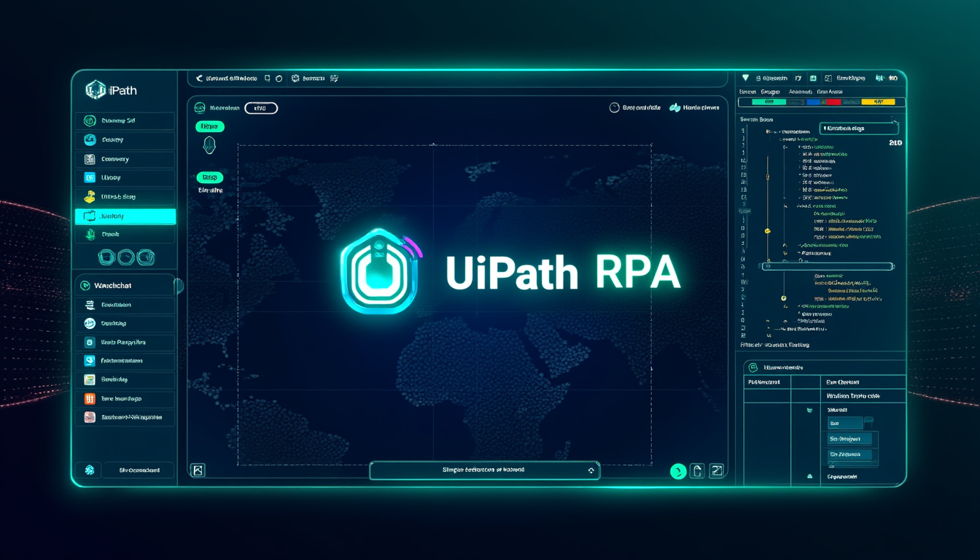Open the hexagon-shaped UiPath icon beside the search field
Screen dimensions: 980x560
(x=198, y=108)
